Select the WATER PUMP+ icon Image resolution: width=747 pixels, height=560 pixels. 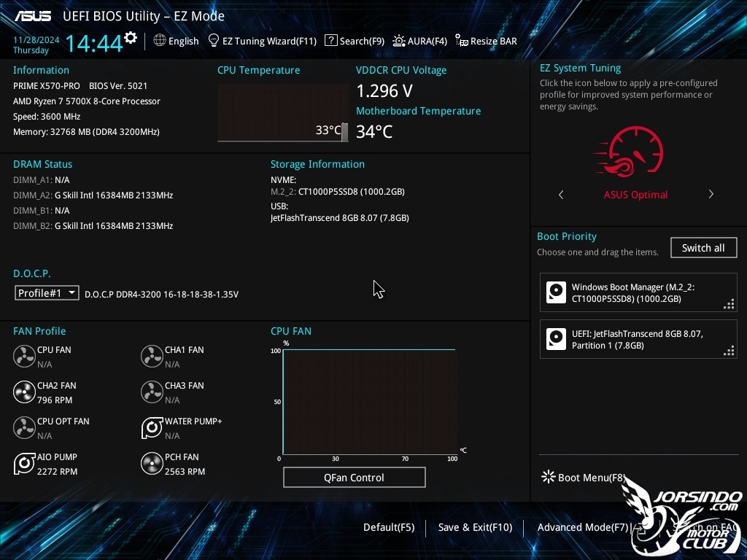[x=152, y=427]
